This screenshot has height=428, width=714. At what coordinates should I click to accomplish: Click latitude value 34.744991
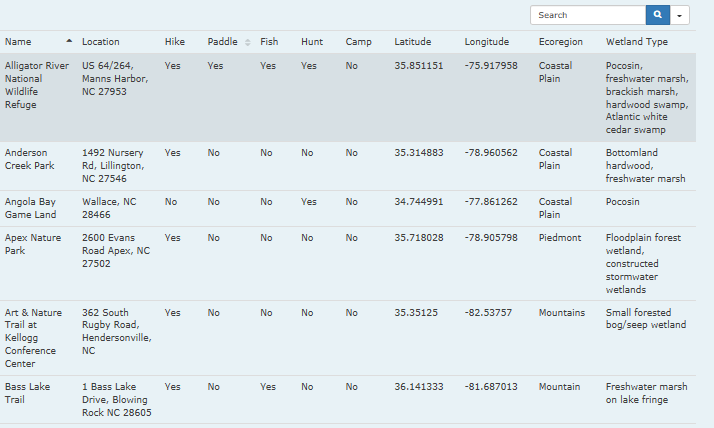[x=419, y=202]
